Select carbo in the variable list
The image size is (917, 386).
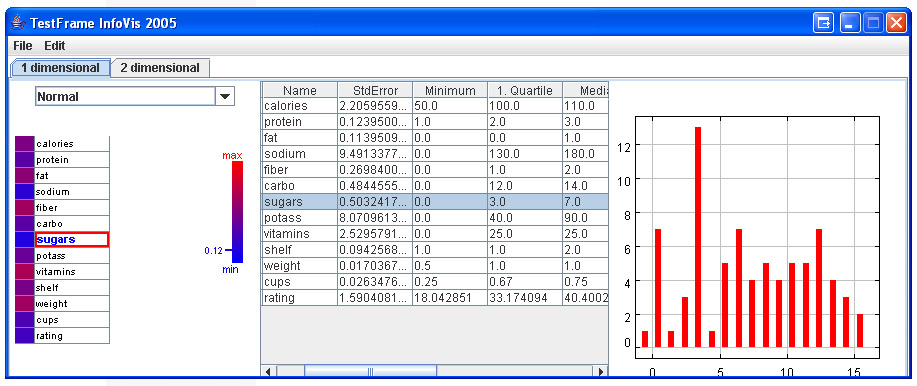coord(72,224)
